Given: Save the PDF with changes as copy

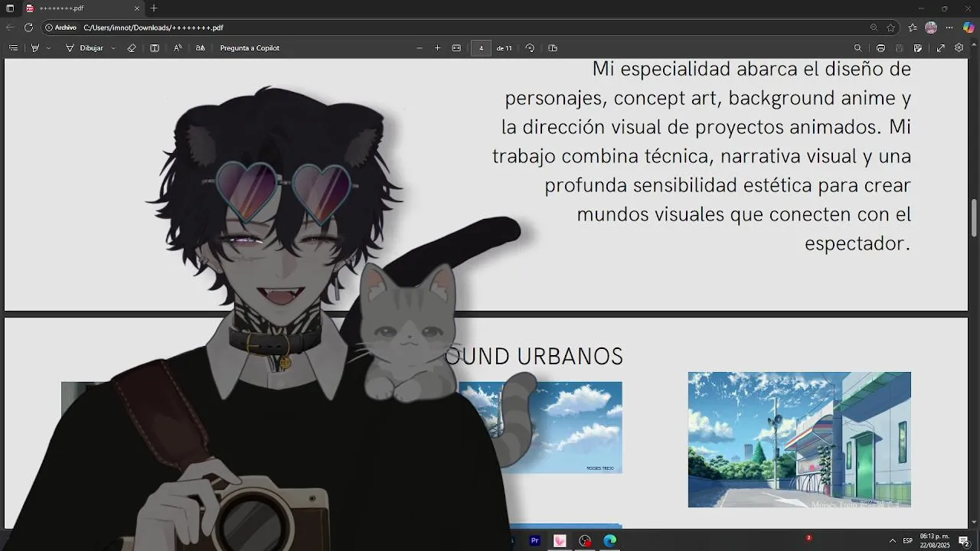Looking at the screenshot, I should [x=918, y=48].
